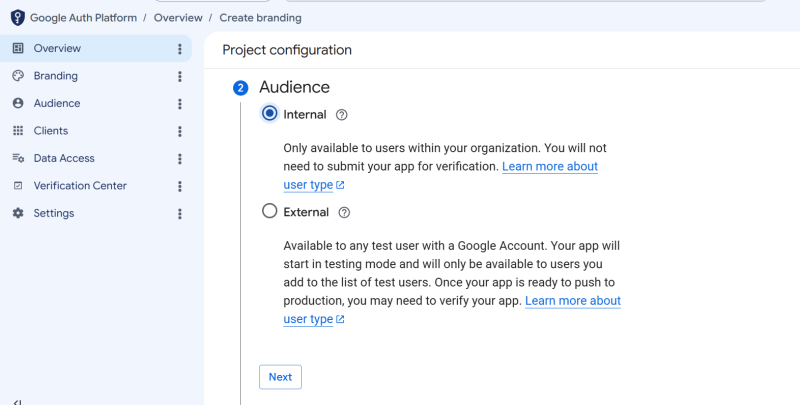Select the Internal audience radio button
Screen dimensions: 800x405
[x=269, y=113]
